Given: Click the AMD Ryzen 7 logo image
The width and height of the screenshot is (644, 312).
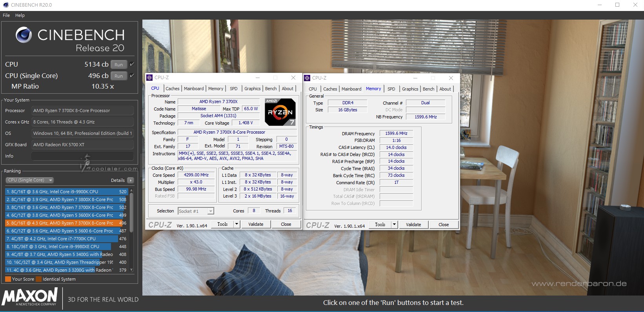Looking at the screenshot, I should click(280, 112).
